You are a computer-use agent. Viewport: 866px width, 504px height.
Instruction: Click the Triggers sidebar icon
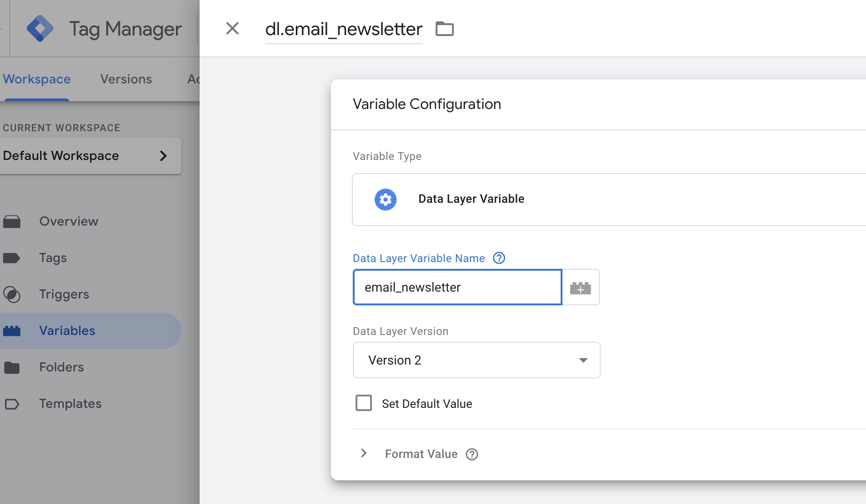pyautogui.click(x=12, y=294)
